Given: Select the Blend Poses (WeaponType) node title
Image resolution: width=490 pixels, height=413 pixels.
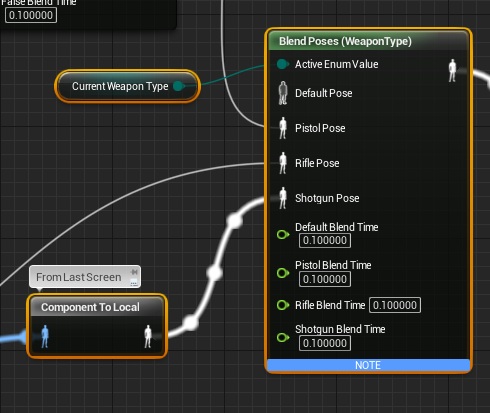Looking at the screenshot, I should pos(345,41).
